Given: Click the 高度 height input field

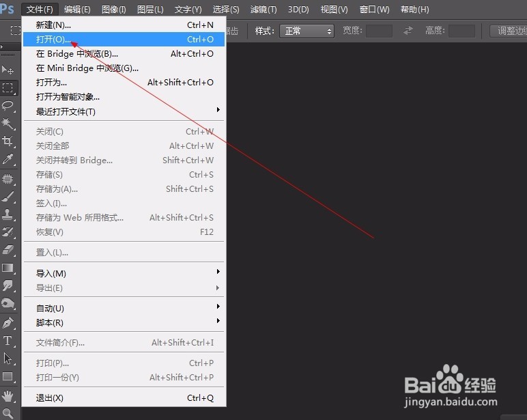Looking at the screenshot, I should coord(461,31).
